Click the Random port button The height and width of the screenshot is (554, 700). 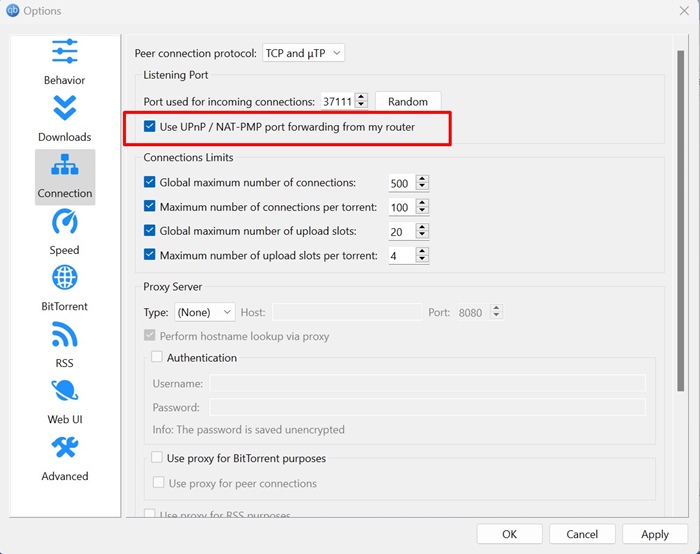coord(408,101)
